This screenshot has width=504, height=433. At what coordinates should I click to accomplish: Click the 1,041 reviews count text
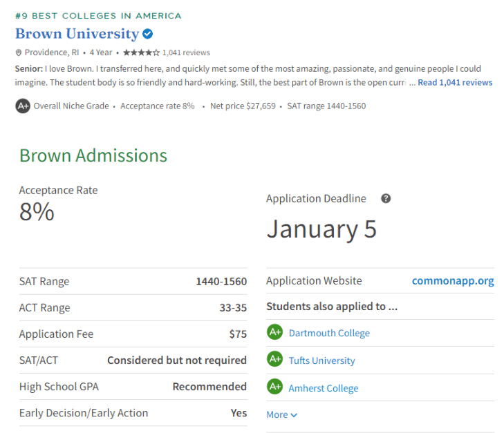(x=186, y=52)
